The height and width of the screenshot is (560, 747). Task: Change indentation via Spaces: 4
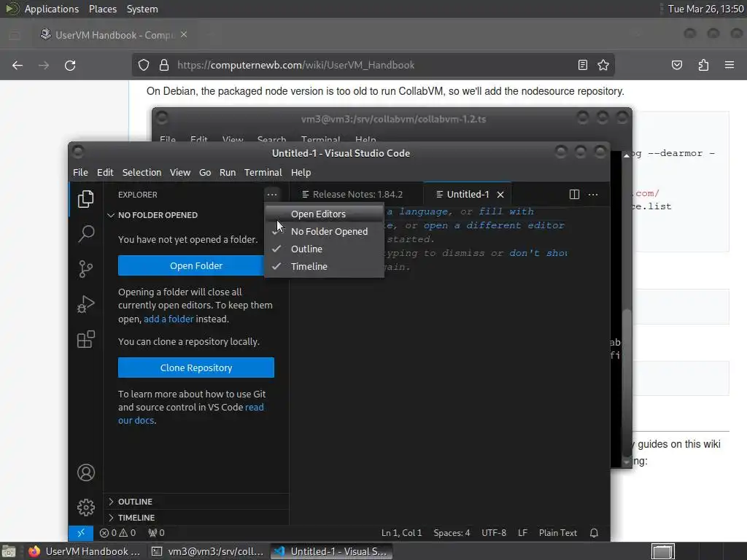coord(452,533)
